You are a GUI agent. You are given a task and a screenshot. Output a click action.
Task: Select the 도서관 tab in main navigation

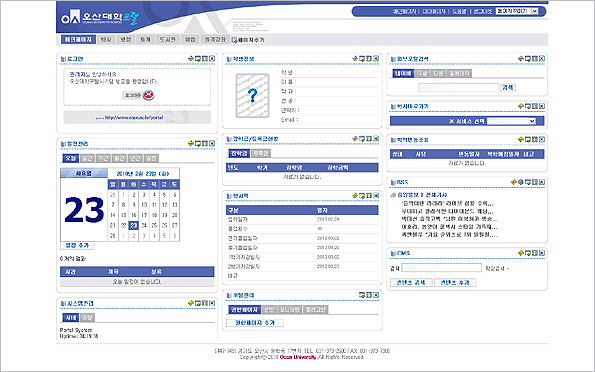coord(167,39)
